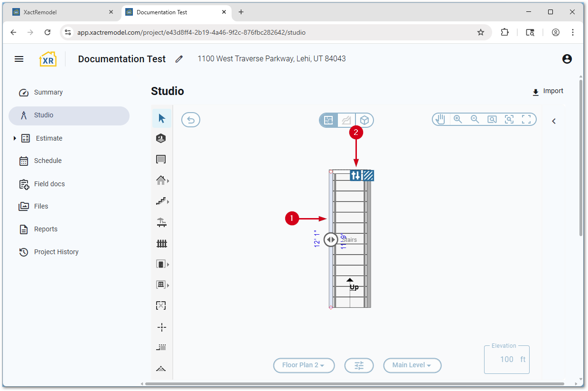Screen dimensions: 588x391
Task: Click the hatched material icon on stairs
Action: 368,175
